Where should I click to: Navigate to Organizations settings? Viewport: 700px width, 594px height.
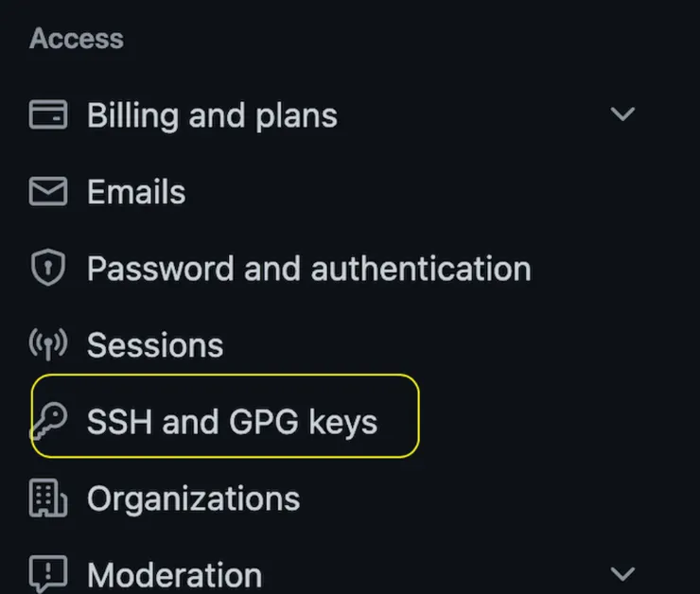point(193,498)
